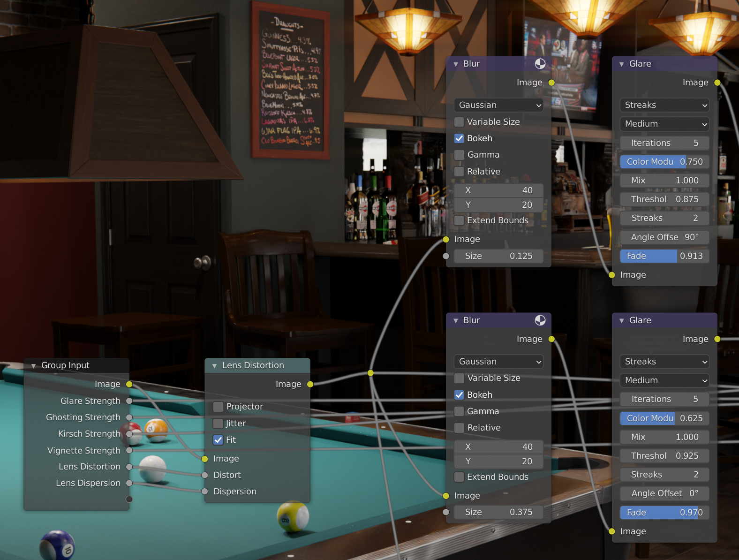
Task: Click the Group Input Glare Strength socket
Action: point(129,401)
